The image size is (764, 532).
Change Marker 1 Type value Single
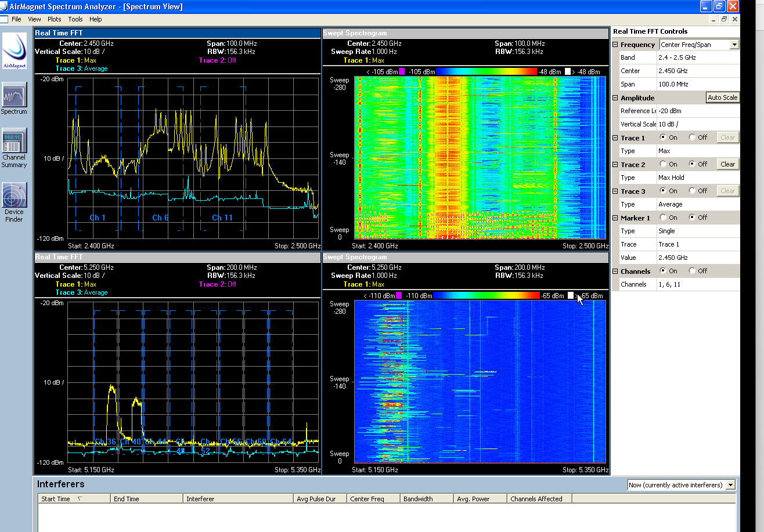(698, 231)
